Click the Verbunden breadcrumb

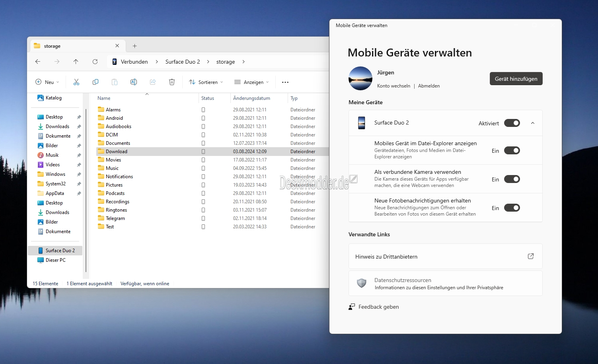point(134,62)
